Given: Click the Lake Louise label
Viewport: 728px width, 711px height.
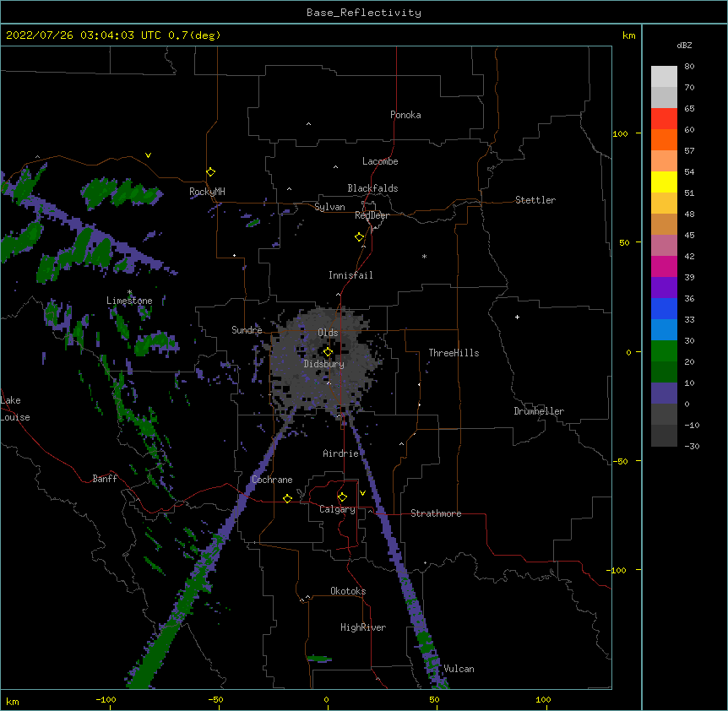Looking at the screenshot, I should coord(15,409).
